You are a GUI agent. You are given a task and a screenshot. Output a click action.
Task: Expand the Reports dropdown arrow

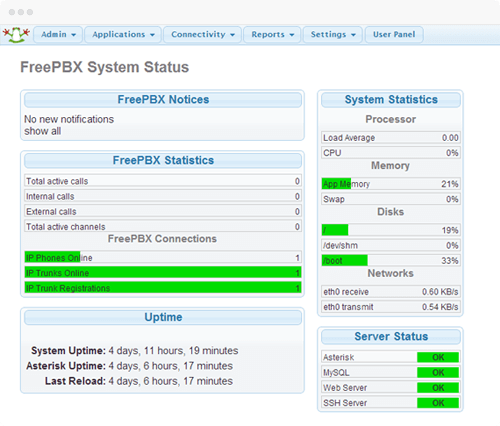coord(292,35)
